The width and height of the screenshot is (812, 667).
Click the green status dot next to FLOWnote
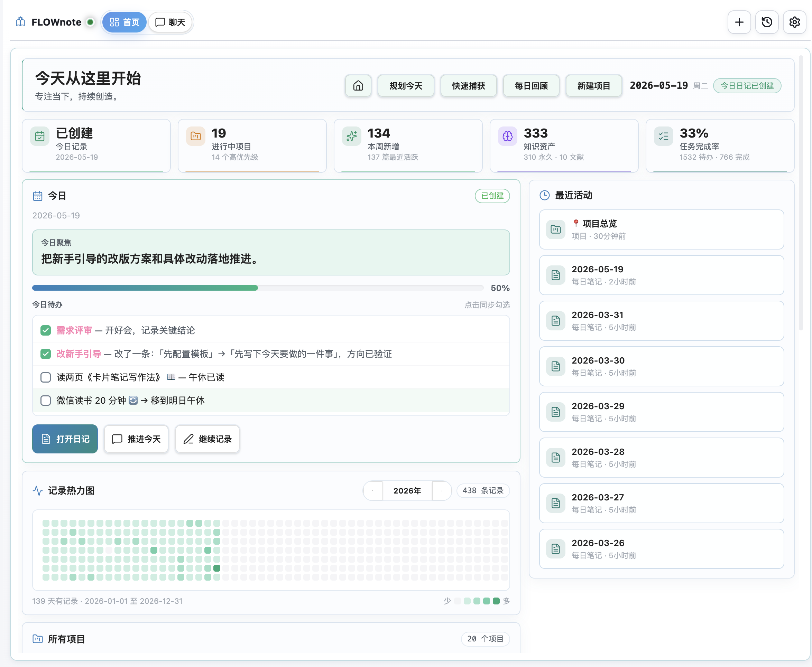[90, 22]
